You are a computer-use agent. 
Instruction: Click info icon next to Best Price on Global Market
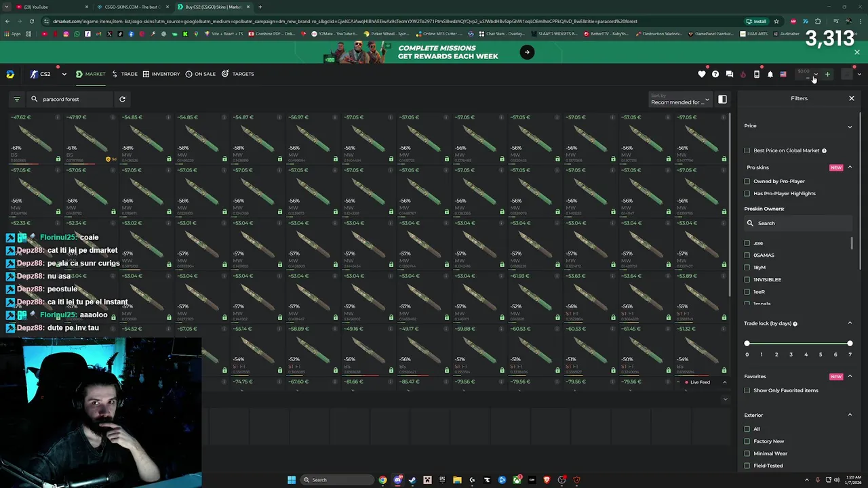pyautogui.click(x=824, y=150)
